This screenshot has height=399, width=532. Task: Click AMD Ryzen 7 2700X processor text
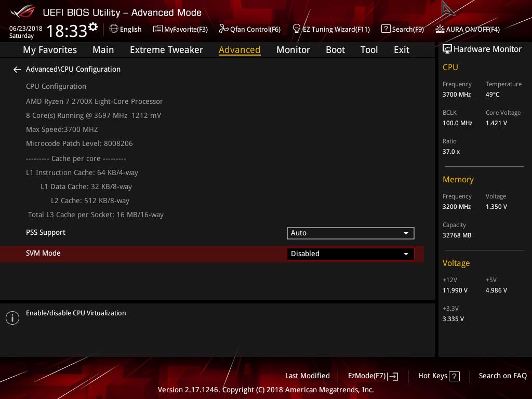coord(95,101)
